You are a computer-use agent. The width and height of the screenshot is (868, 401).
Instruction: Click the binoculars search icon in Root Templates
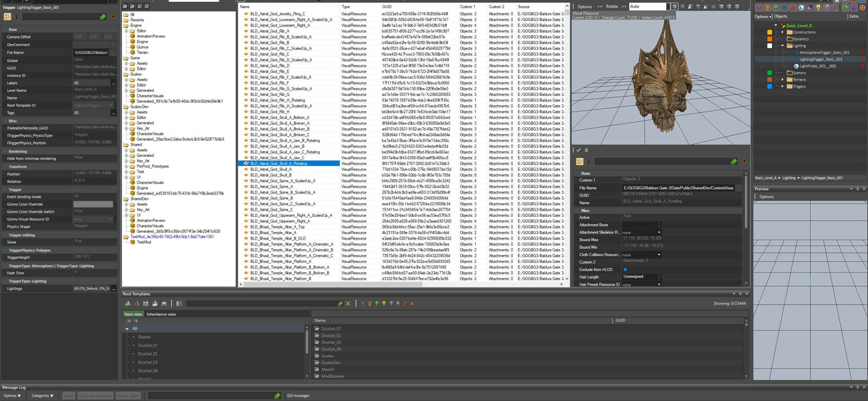coord(164,303)
